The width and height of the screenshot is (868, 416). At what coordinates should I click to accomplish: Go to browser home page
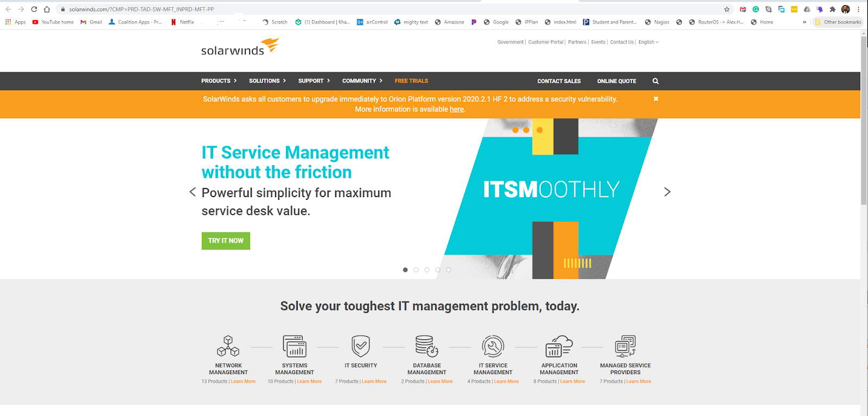(47, 9)
